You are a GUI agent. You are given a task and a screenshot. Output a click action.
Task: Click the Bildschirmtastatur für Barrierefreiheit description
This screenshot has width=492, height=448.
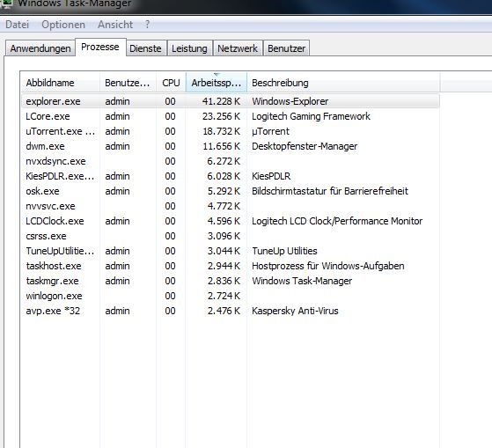tap(330, 191)
